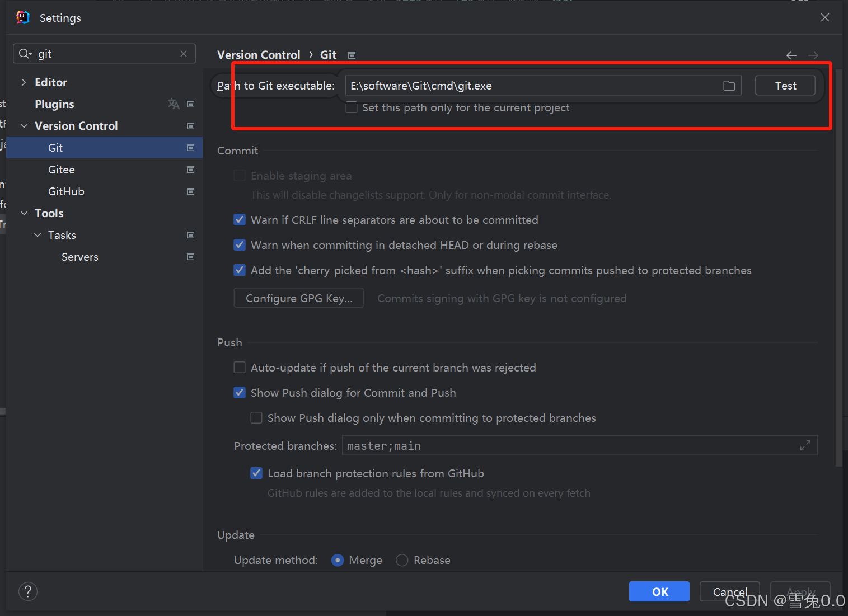Open the search history dropdown arrow
Viewport: 848px width, 616px height.
click(30, 54)
